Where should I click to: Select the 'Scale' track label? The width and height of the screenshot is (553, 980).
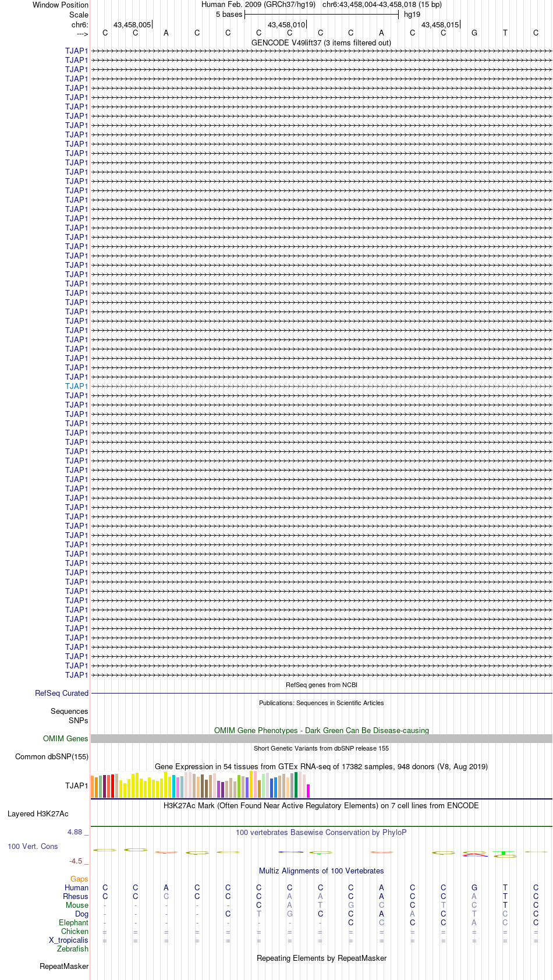pos(79,15)
